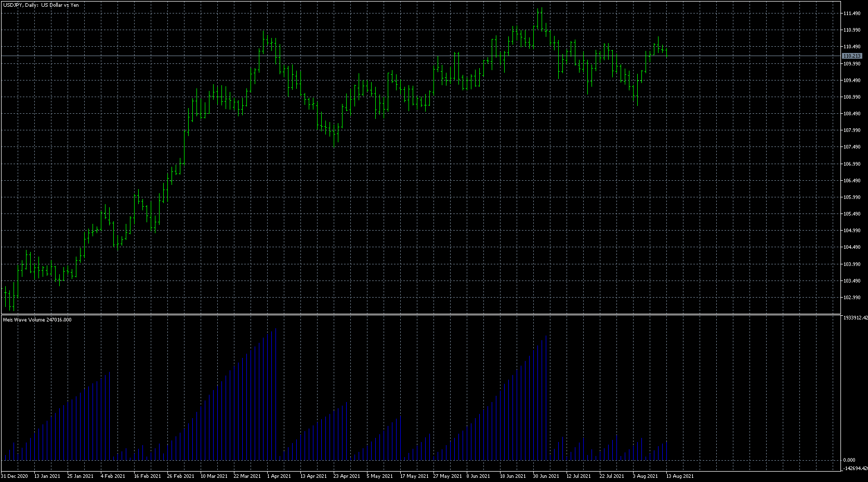Click the Weis Wave Volume indicator label
This screenshot has width=868, height=482.
37,320
